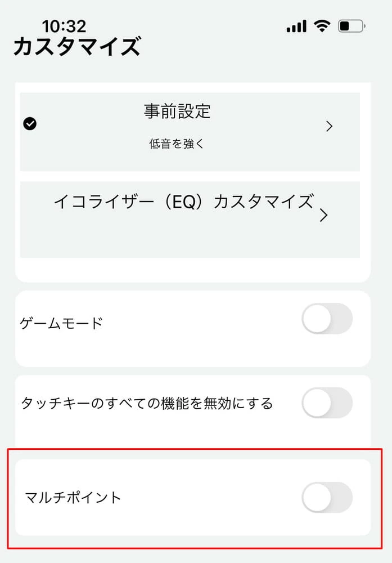Expand 事前設定 using its chevron arrow
The height and width of the screenshot is (563, 392).
(330, 127)
